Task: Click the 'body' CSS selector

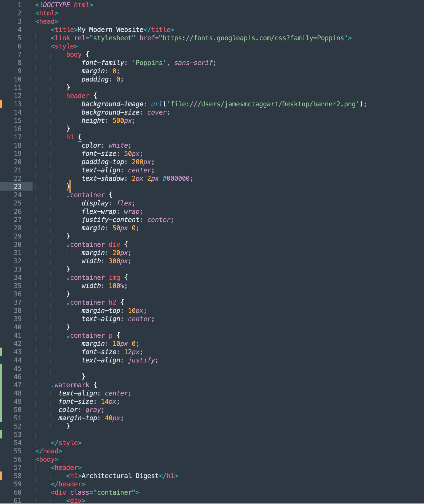Action: click(x=74, y=54)
